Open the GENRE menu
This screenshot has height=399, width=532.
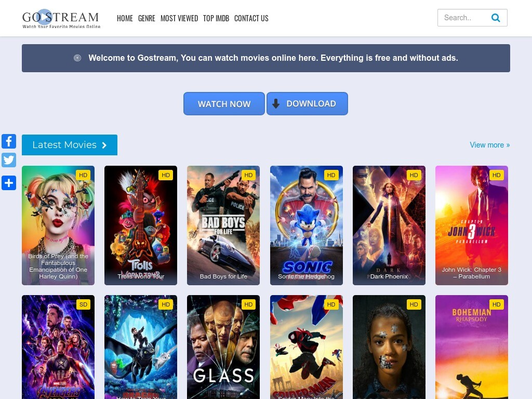[147, 18]
